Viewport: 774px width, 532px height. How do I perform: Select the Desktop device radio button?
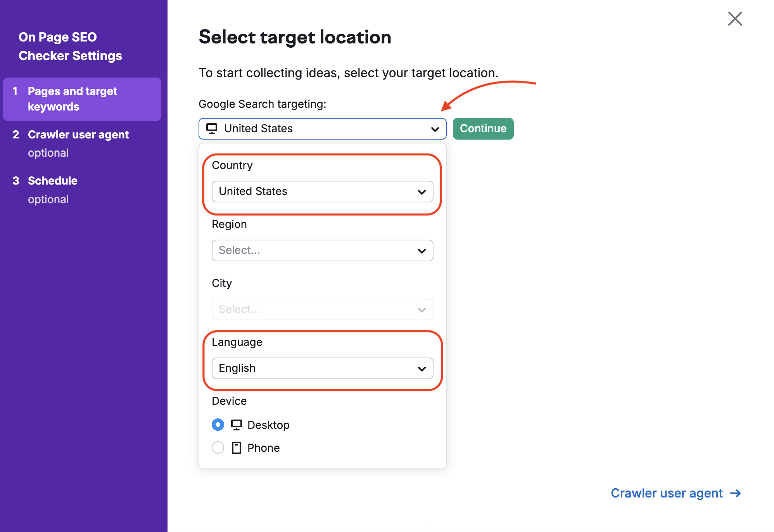[218, 425]
